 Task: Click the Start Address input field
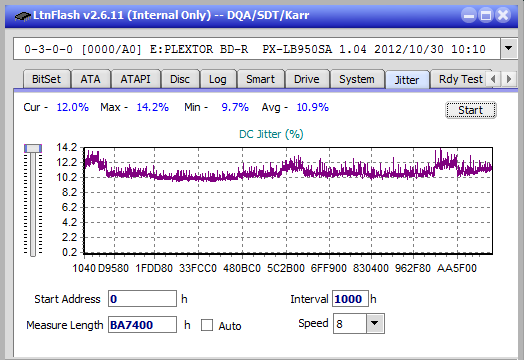142,298
